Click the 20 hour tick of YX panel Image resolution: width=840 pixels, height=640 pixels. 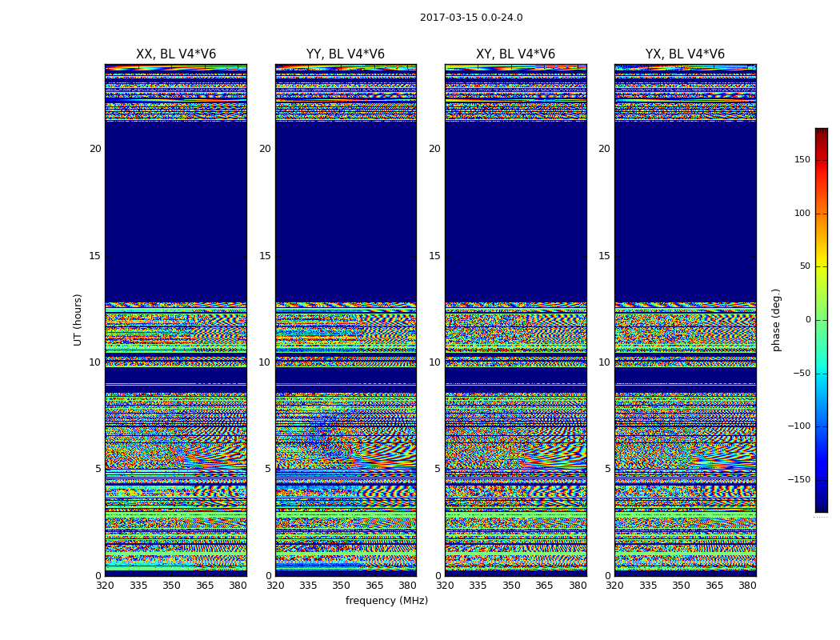tap(605, 149)
